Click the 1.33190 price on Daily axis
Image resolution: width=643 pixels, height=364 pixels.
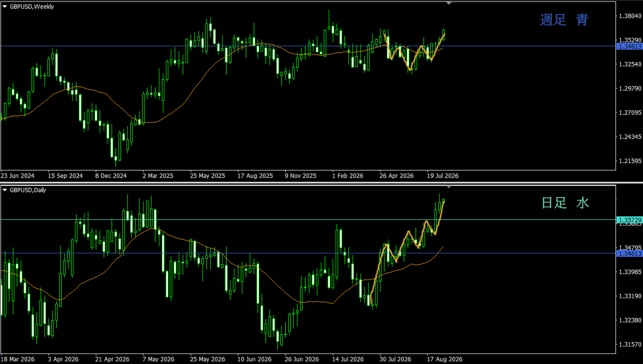[x=630, y=296]
